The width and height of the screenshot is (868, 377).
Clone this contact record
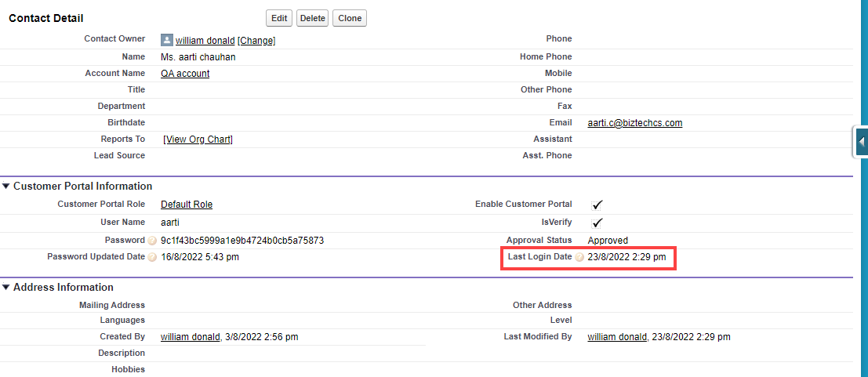click(x=349, y=18)
